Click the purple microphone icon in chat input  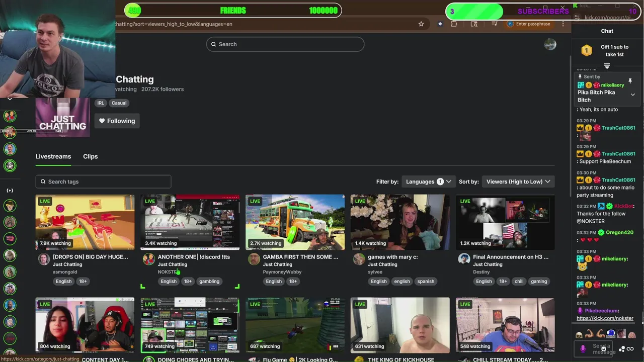pyautogui.click(x=583, y=348)
